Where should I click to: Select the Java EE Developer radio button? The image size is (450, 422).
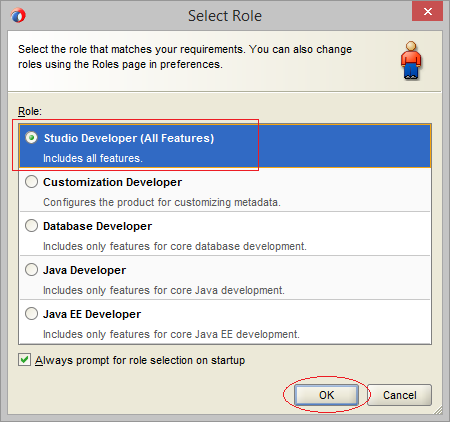pos(31,314)
